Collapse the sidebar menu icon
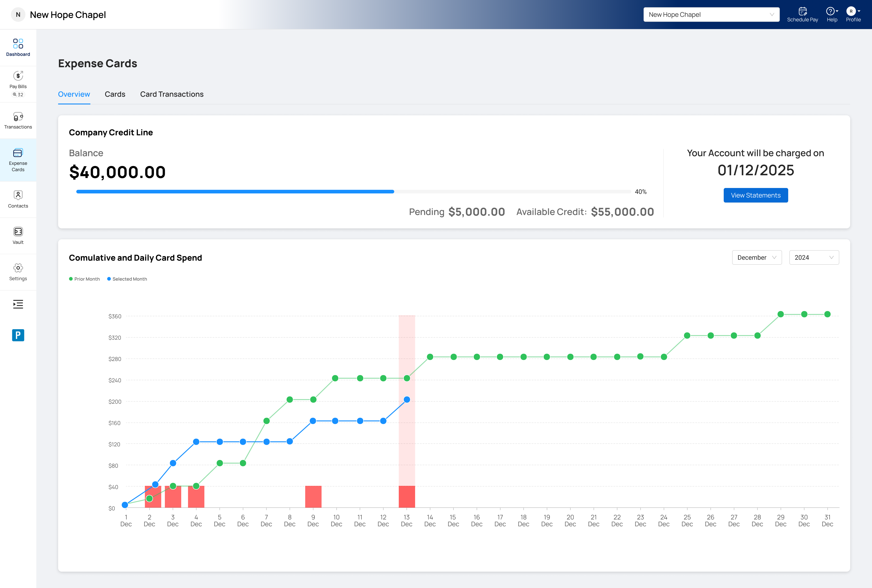Image resolution: width=872 pixels, height=588 pixels. tap(18, 304)
